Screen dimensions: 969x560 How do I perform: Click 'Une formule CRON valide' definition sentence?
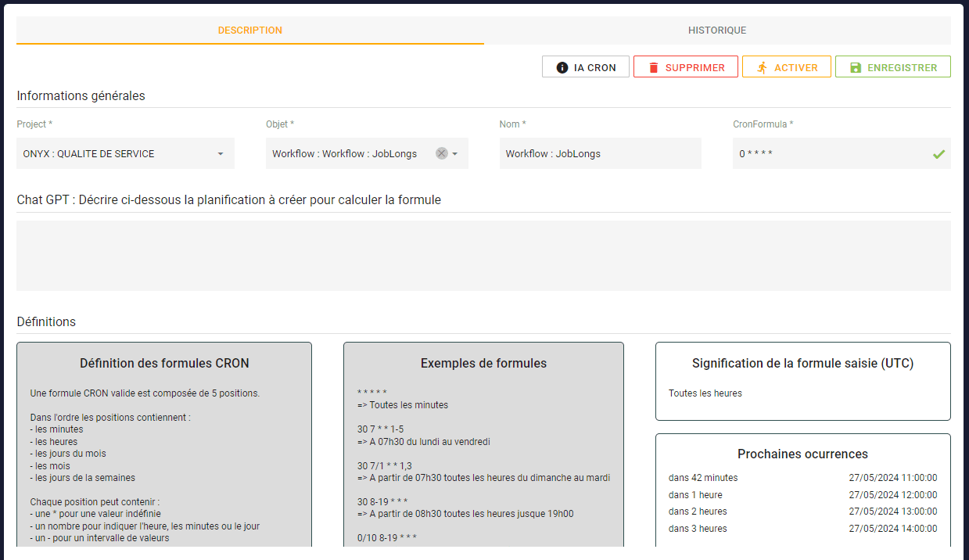coord(145,393)
